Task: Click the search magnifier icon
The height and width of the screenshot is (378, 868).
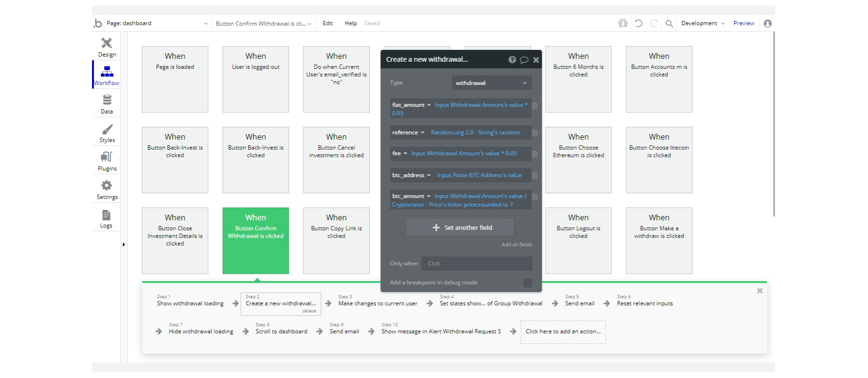Action: tap(669, 23)
